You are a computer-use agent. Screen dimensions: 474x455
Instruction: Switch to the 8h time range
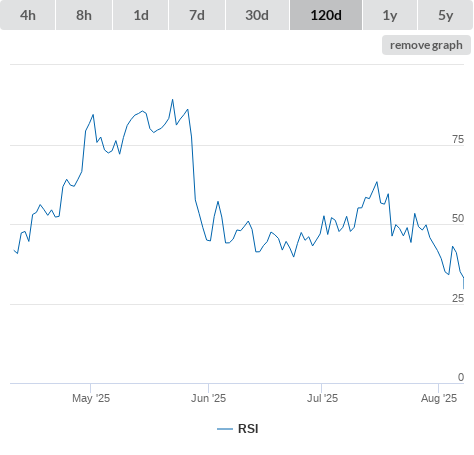tap(84, 15)
